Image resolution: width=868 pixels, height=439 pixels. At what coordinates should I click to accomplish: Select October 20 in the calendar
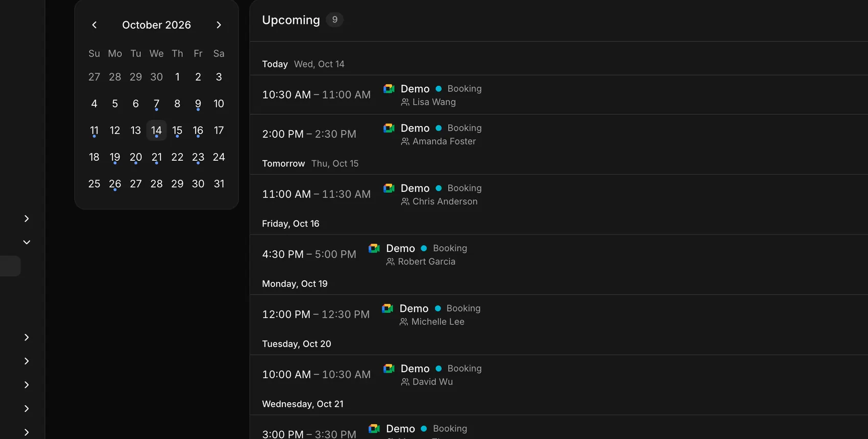(x=136, y=157)
